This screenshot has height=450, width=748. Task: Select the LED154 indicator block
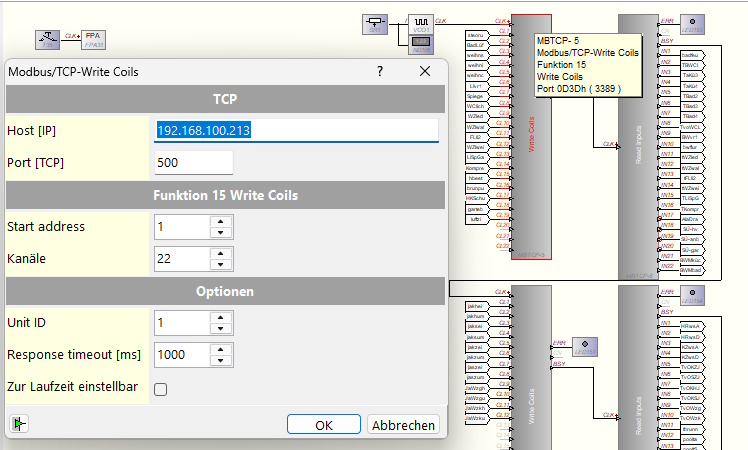coord(692,295)
